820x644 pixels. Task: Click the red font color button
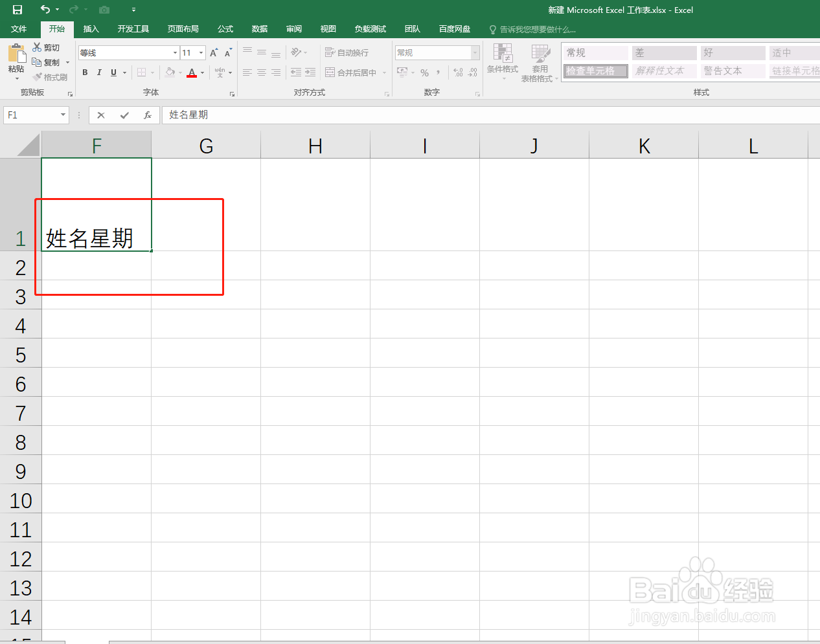click(192, 72)
